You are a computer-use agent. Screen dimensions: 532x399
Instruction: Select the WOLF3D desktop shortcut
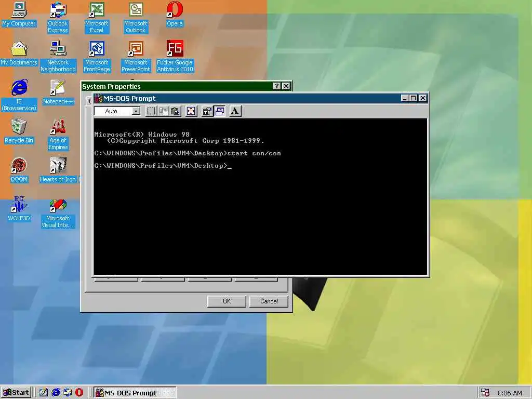[19, 209]
